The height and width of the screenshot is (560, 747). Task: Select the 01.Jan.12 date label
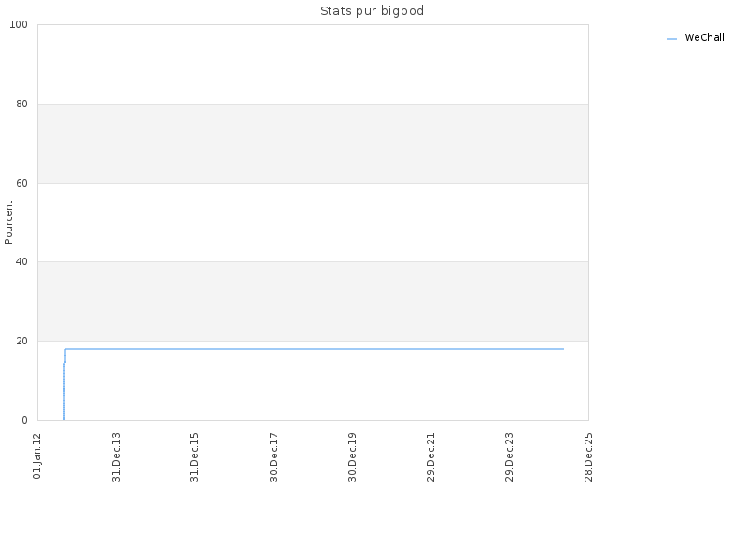pyautogui.click(x=37, y=456)
